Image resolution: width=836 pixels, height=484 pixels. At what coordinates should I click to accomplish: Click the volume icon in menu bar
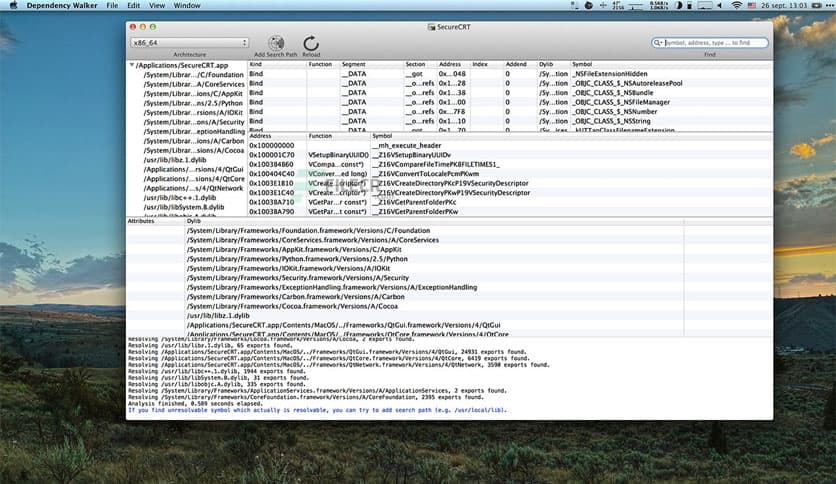(x=719, y=5)
